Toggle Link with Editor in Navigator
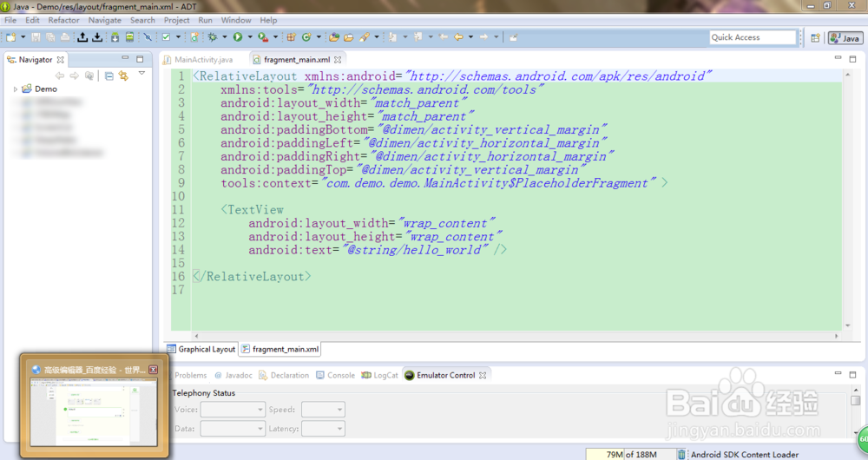Image resolution: width=868 pixels, height=460 pixels. coord(123,76)
